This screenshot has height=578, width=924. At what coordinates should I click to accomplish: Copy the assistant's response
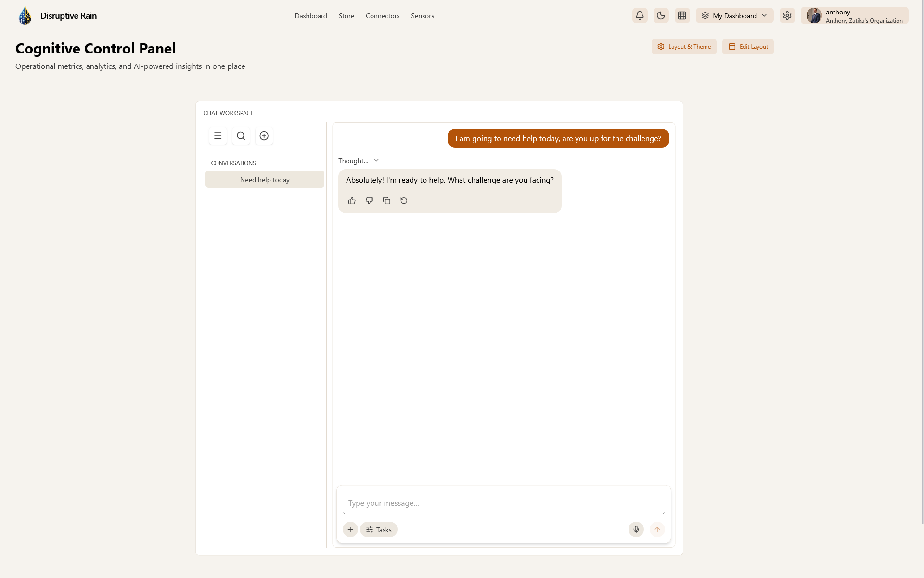click(386, 200)
